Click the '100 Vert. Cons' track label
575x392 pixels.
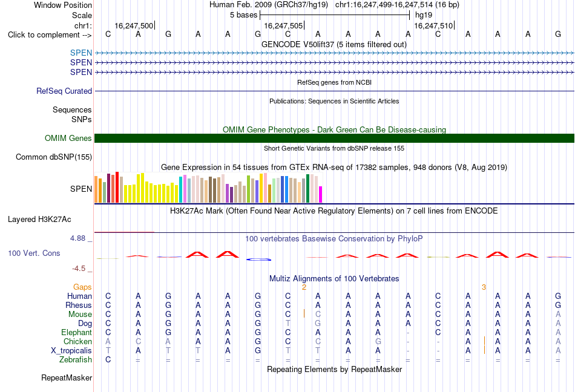(34, 253)
